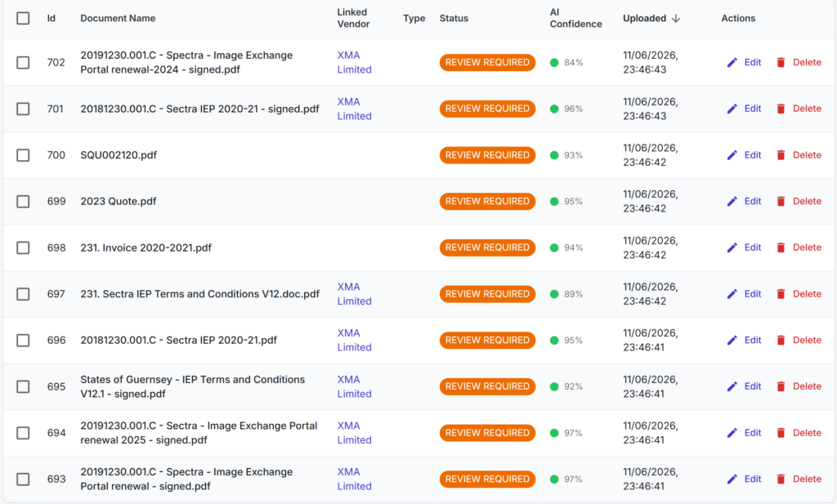The height and width of the screenshot is (504, 837).
Task: Click the pencil icon for document 693
Action: click(732, 479)
